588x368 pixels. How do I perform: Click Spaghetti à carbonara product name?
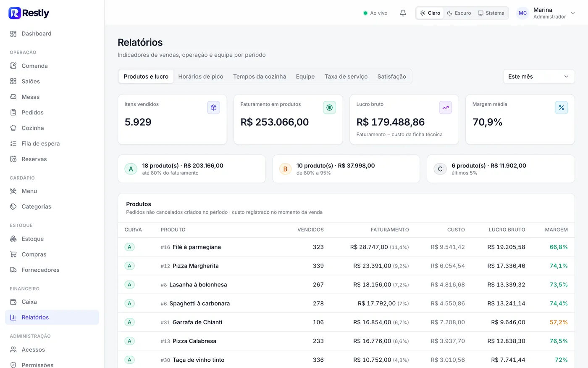[199, 304]
